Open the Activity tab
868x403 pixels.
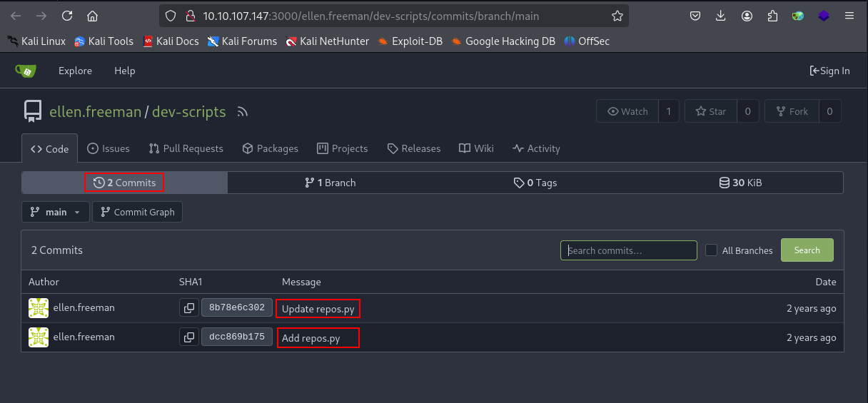point(536,148)
